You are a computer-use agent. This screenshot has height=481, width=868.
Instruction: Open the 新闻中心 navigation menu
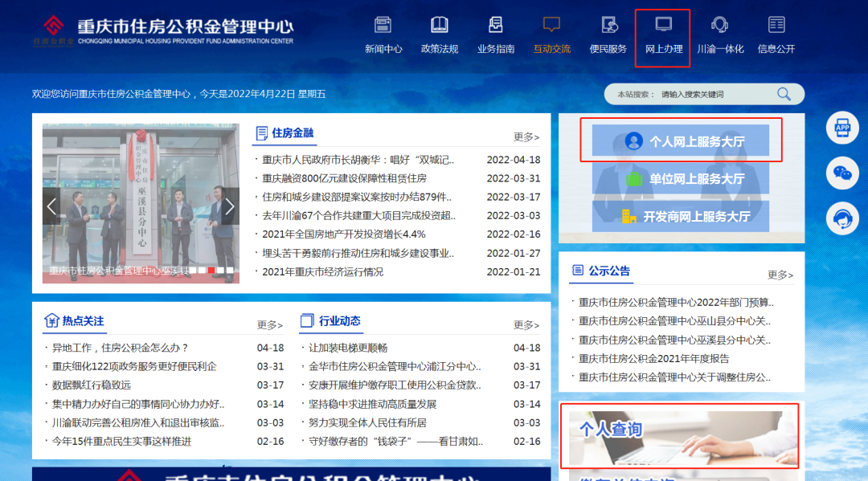pos(383,36)
